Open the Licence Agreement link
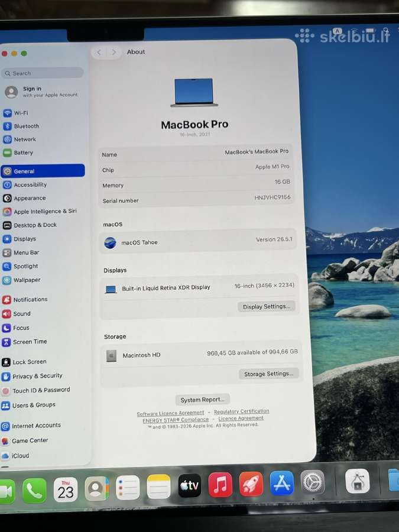 pyautogui.click(x=241, y=419)
